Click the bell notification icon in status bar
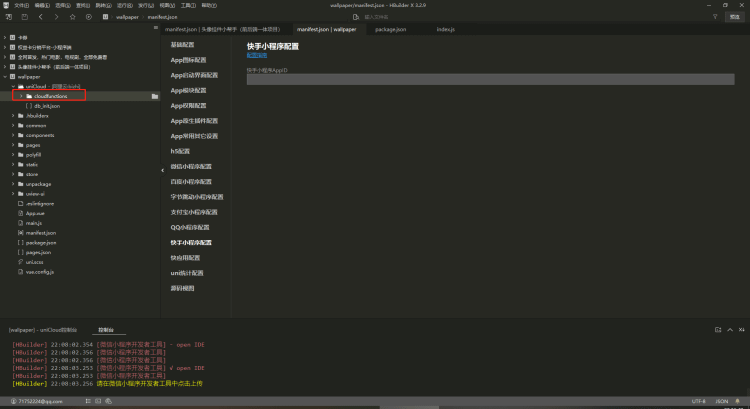 737,401
